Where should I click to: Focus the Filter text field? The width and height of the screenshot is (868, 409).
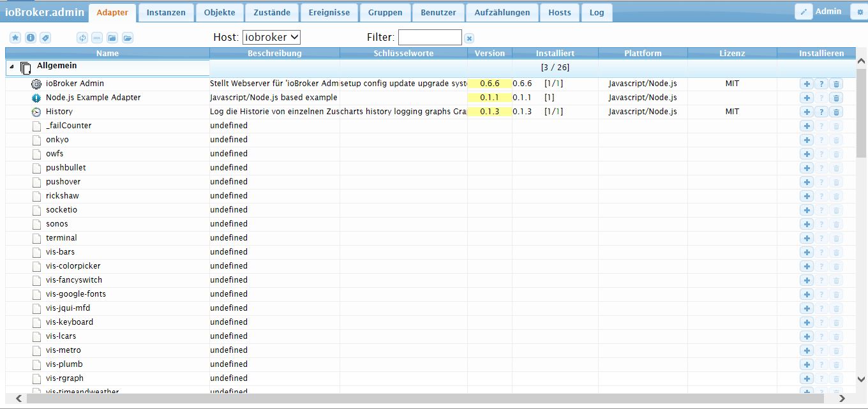tap(430, 38)
